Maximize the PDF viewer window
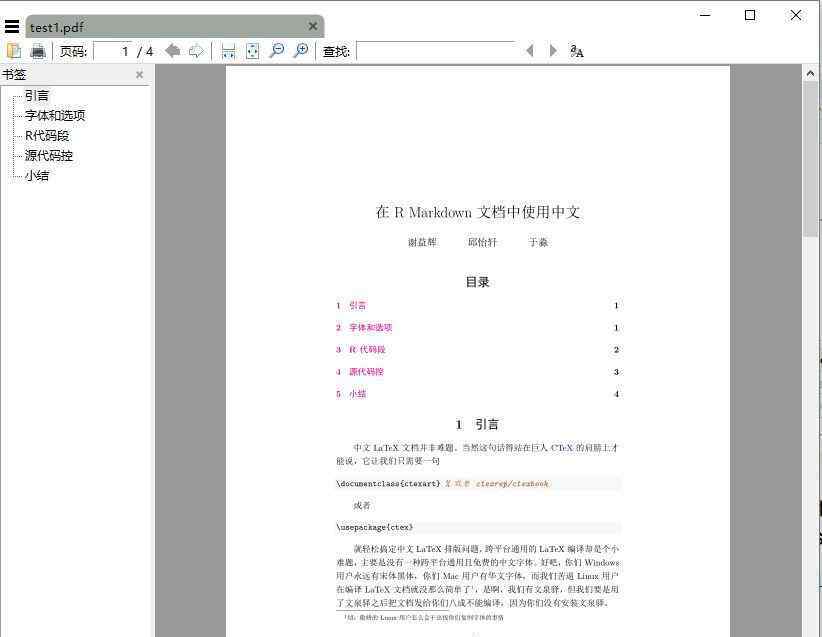The width and height of the screenshot is (822, 637). point(750,15)
